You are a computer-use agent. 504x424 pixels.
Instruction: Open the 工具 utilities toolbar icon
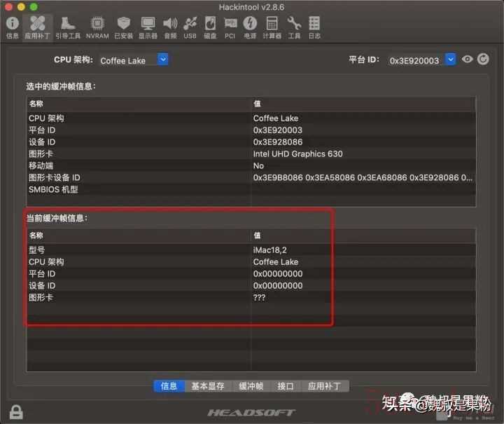[294, 27]
